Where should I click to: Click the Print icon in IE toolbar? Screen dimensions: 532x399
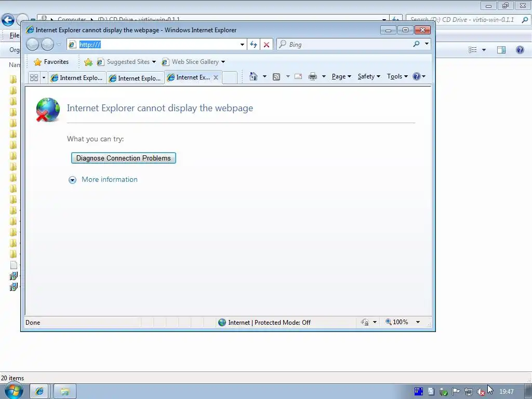coord(312,77)
